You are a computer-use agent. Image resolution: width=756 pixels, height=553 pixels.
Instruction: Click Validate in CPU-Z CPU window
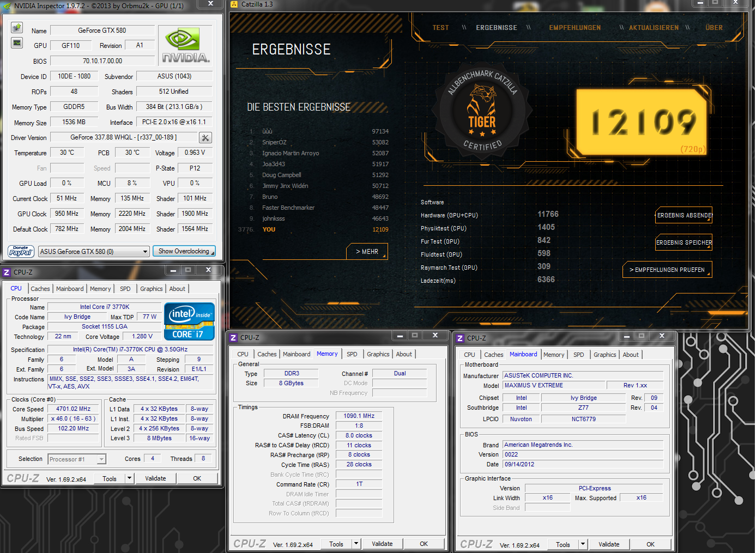pyautogui.click(x=155, y=478)
